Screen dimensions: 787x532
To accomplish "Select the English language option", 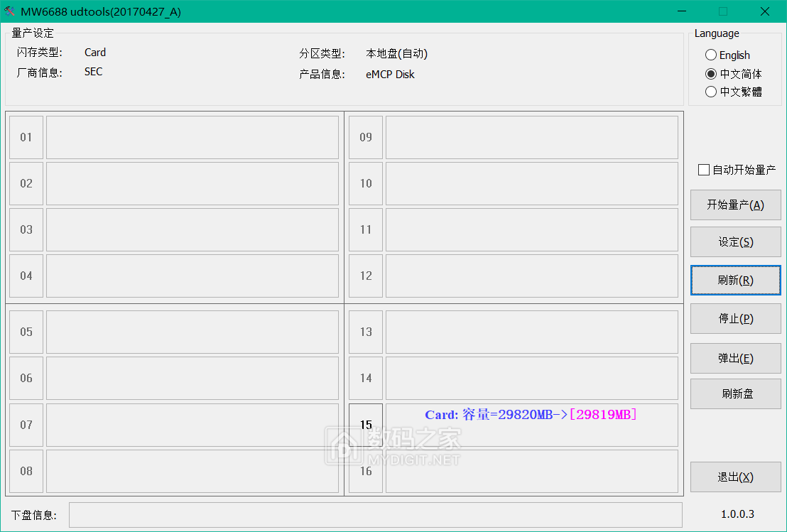I will tap(711, 55).
